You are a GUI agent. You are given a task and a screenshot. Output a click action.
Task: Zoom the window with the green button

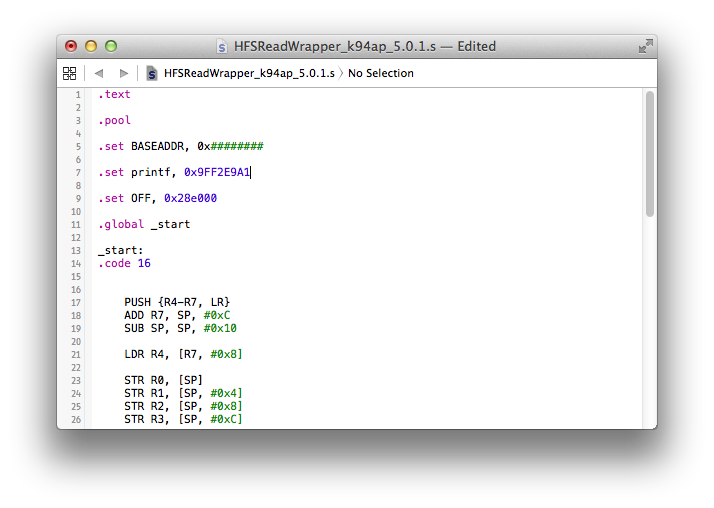(x=111, y=46)
